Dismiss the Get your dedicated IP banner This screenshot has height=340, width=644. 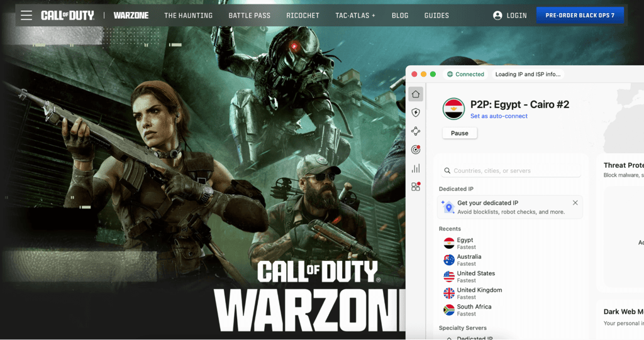click(575, 203)
